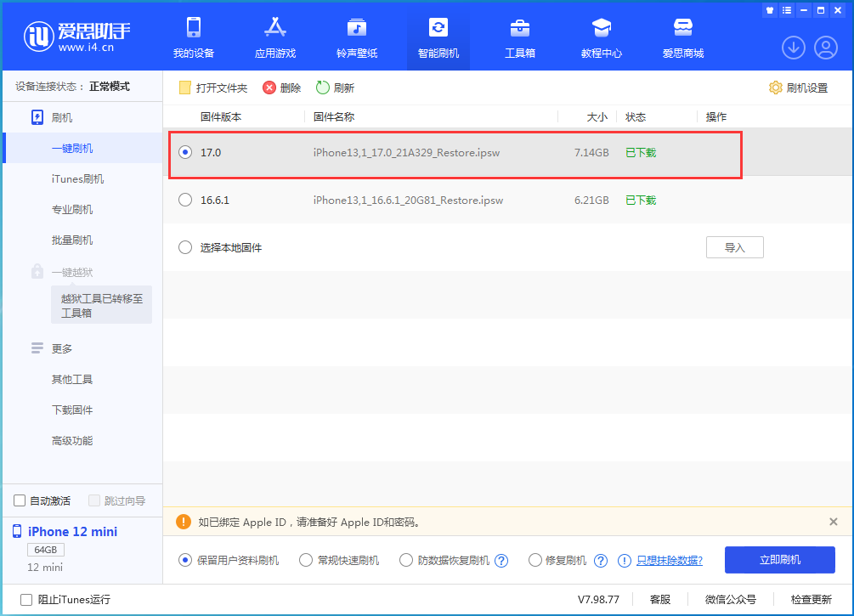This screenshot has height=616, width=854.
Task: Click 客服 customer service
Action: 660,600
